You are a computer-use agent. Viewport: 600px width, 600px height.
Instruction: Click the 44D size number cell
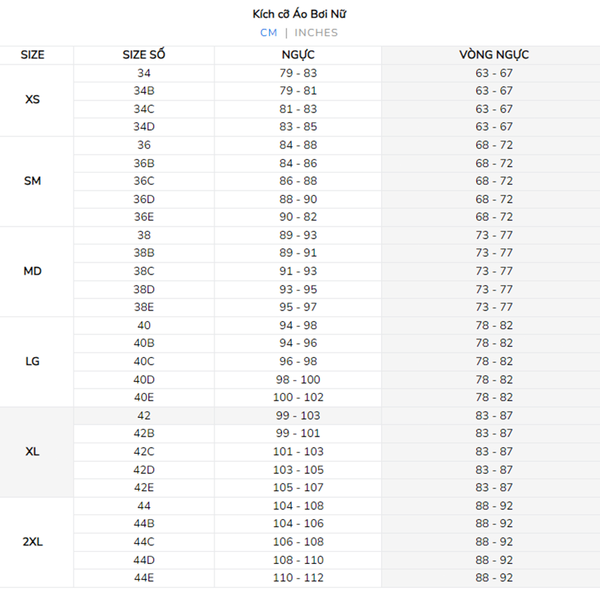(144, 560)
